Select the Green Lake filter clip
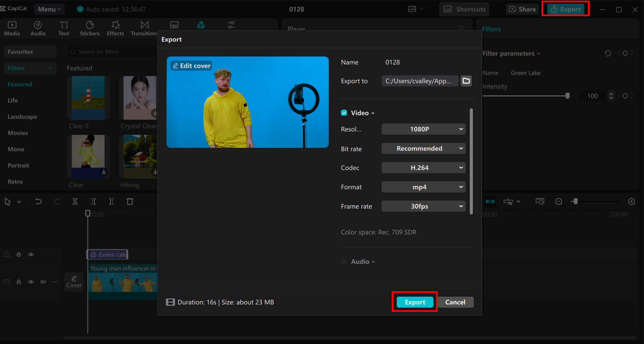 pos(107,254)
